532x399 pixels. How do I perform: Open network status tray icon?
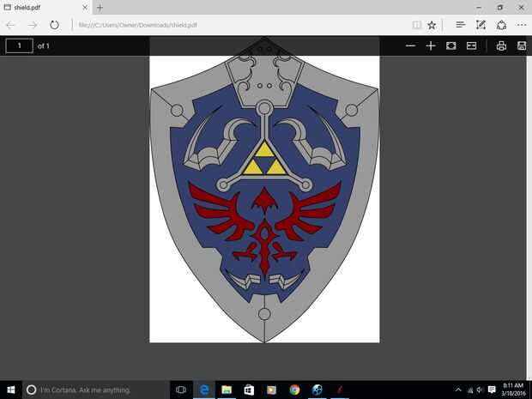(470, 390)
